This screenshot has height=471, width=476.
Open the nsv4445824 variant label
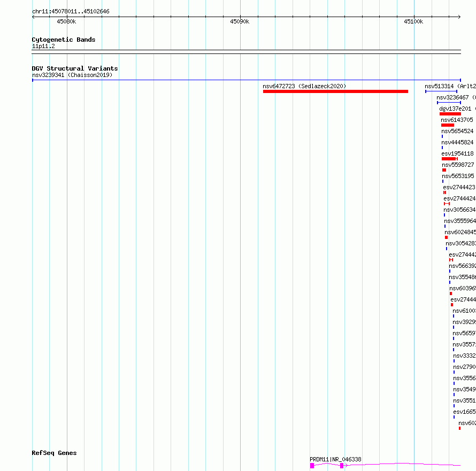pyautogui.click(x=457, y=142)
